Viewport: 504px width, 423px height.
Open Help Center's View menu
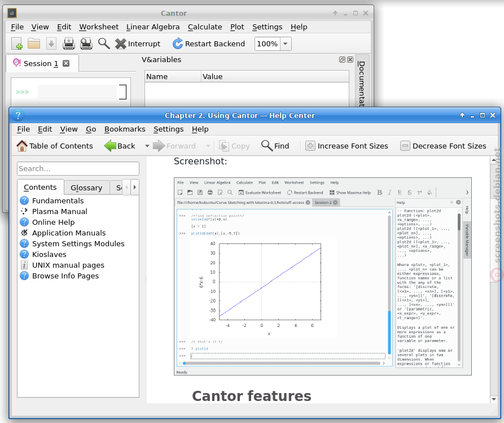click(69, 129)
